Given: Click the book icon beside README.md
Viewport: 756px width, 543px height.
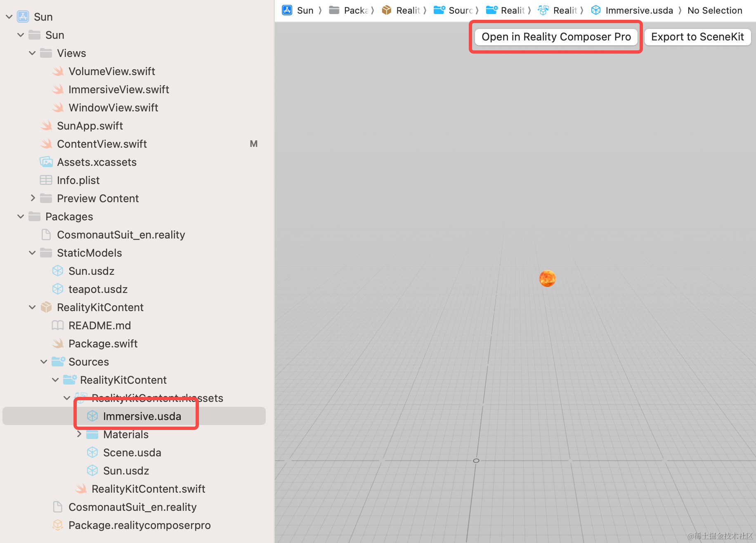Looking at the screenshot, I should [58, 326].
